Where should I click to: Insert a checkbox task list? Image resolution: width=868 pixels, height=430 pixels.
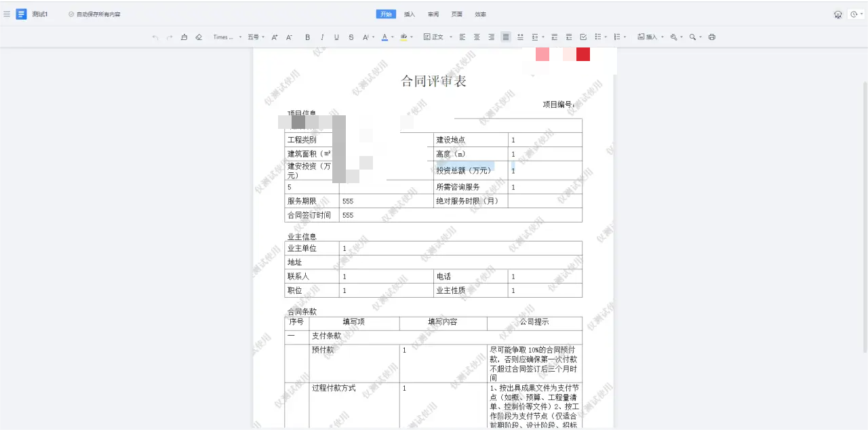pyautogui.click(x=583, y=37)
